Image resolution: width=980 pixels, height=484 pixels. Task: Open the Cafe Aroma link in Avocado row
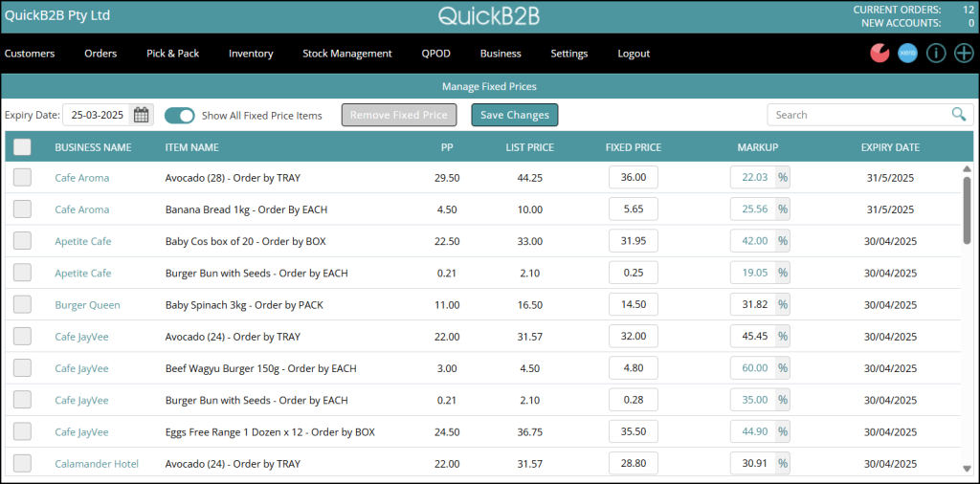(82, 177)
